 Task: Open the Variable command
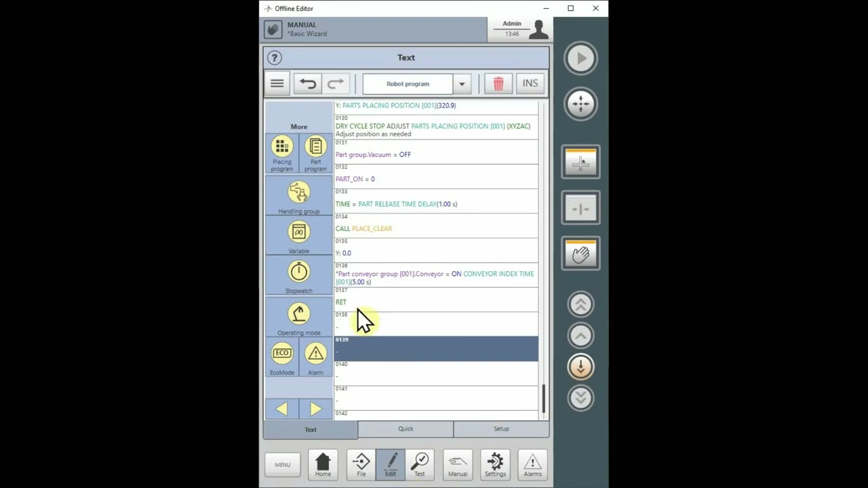299,237
